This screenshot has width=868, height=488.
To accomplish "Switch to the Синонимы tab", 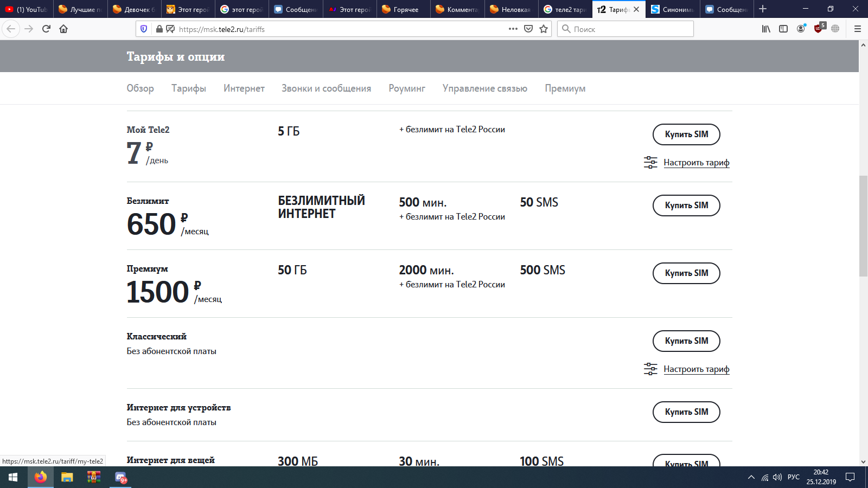I will (x=673, y=9).
